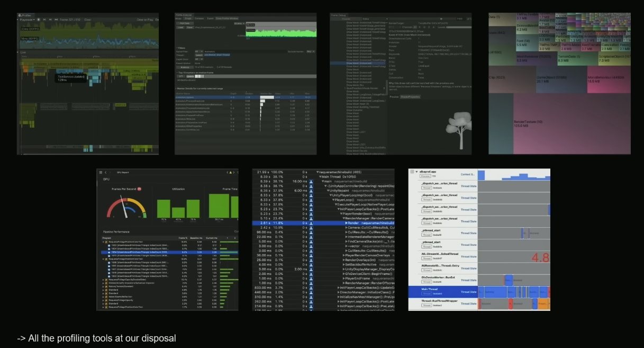Open the Playmode dropdown in Profiler
The width and height of the screenshot is (644, 348).
pos(27,20)
